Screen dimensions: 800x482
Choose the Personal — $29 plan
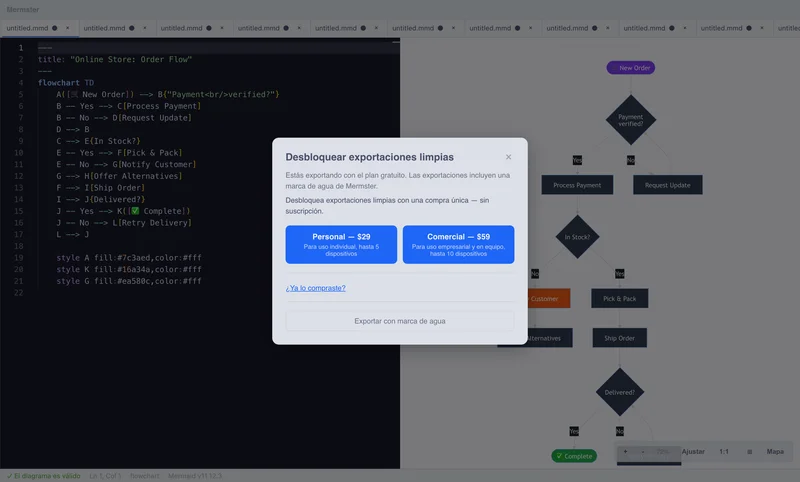pos(341,245)
